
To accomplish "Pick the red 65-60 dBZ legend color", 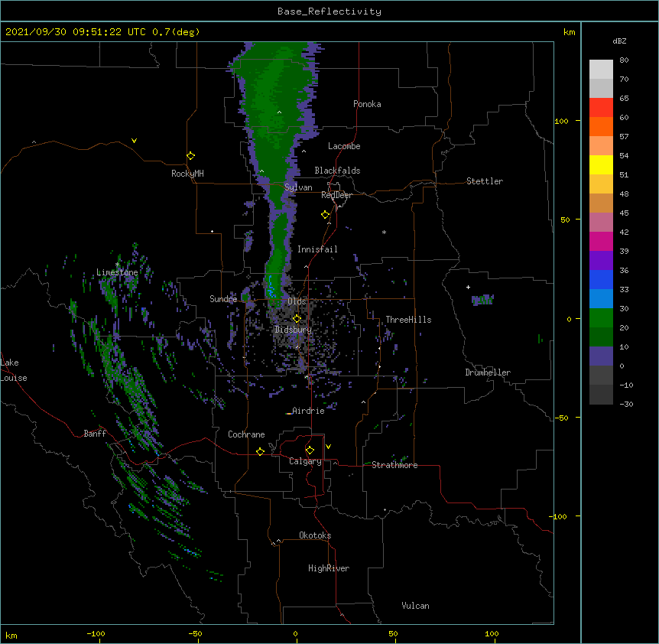I will 601,107.
